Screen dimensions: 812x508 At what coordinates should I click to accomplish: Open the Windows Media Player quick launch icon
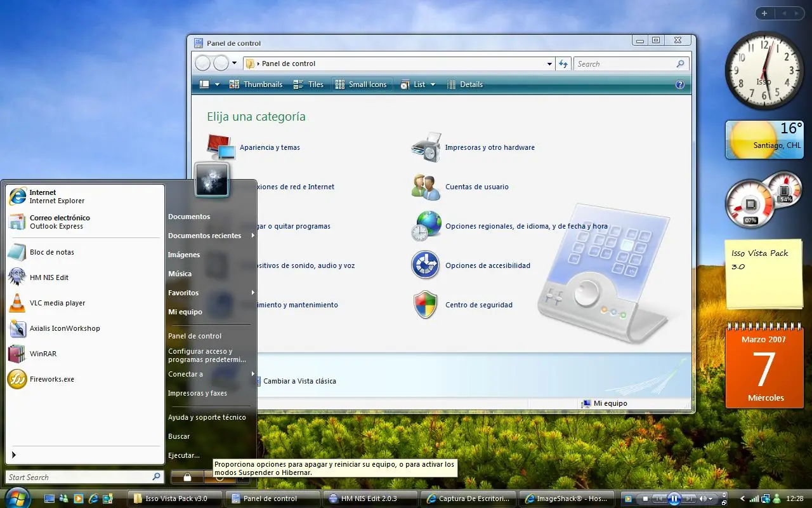pyautogui.click(x=79, y=498)
